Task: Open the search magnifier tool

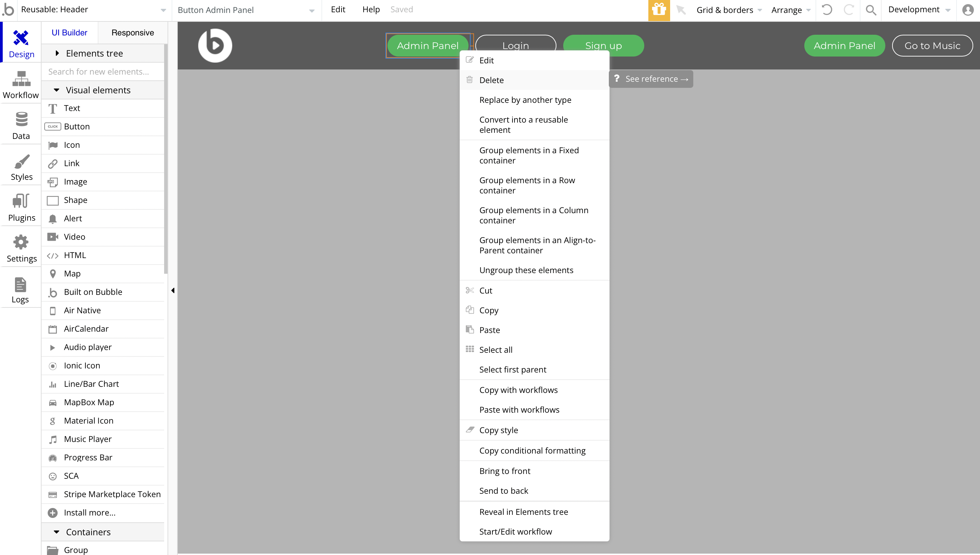Action: (871, 10)
